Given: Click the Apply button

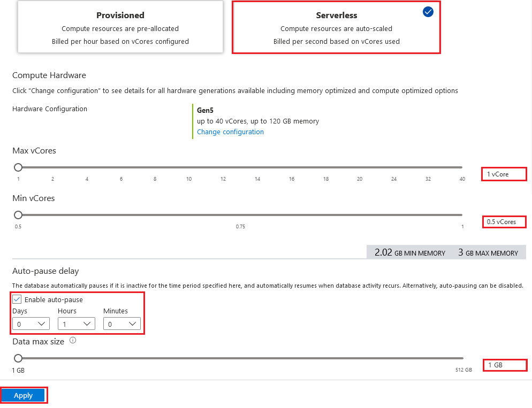Looking at the screenshot, I should 24,396.
